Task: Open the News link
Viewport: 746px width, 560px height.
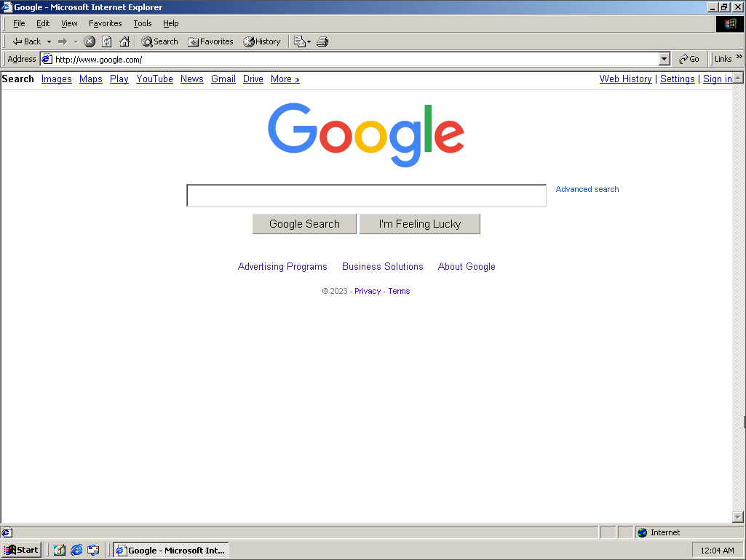Action: coord(191,79)
